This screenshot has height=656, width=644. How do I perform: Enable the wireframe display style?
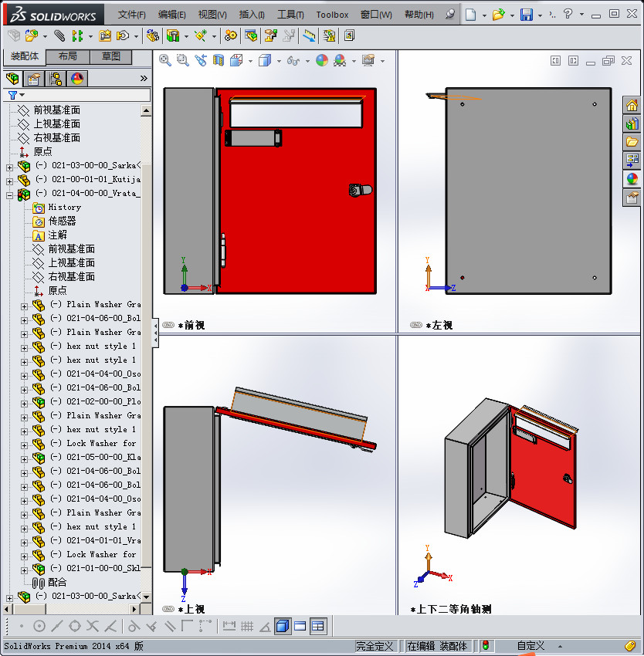pos(277,60)
